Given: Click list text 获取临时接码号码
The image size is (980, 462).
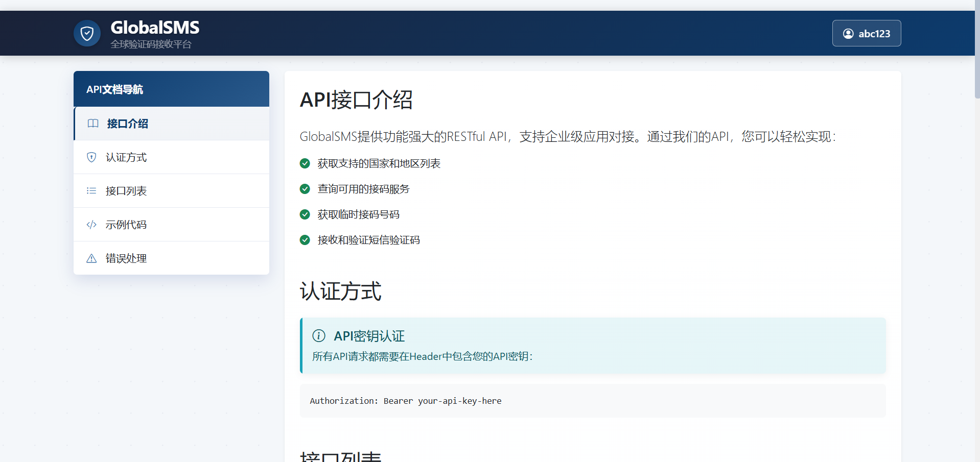Looking at the screenshot, I should [359, 214].
